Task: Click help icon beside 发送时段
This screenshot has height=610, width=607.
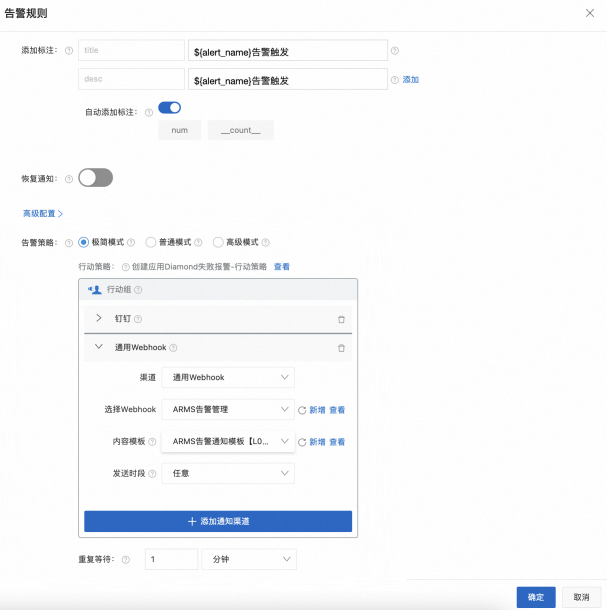Action: pyautogui.click(x=152, y=473)
